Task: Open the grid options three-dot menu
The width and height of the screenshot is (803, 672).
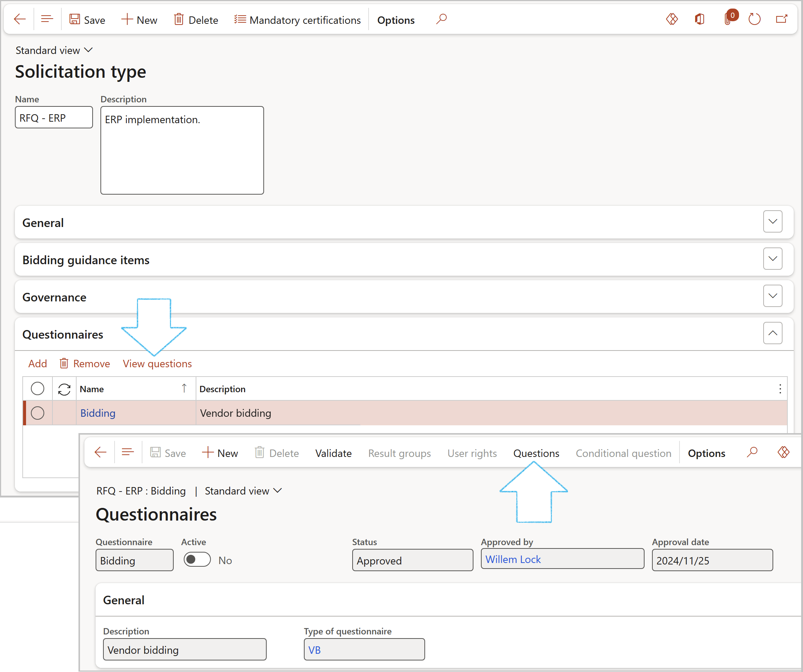Action: click(x=780, y=389)
